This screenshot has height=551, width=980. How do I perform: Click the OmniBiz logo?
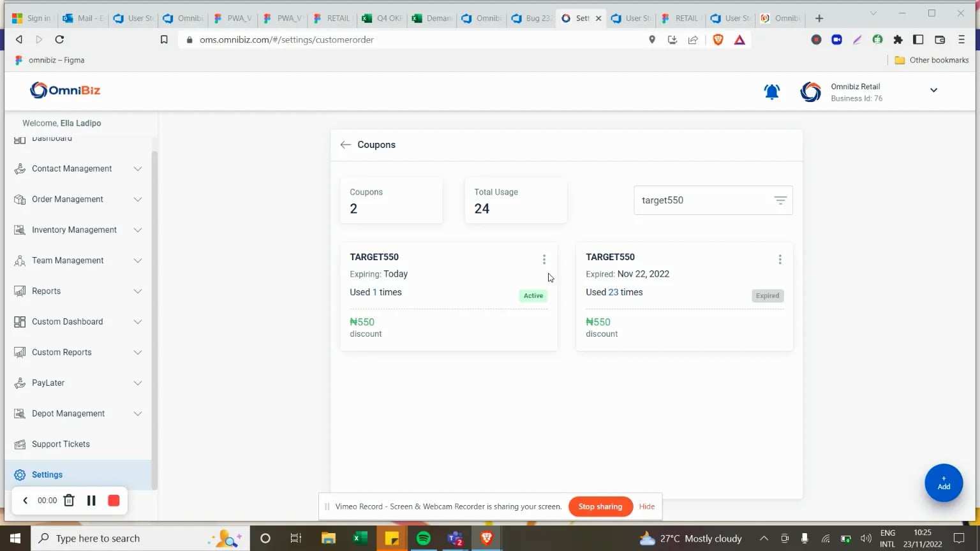point(65,90)
